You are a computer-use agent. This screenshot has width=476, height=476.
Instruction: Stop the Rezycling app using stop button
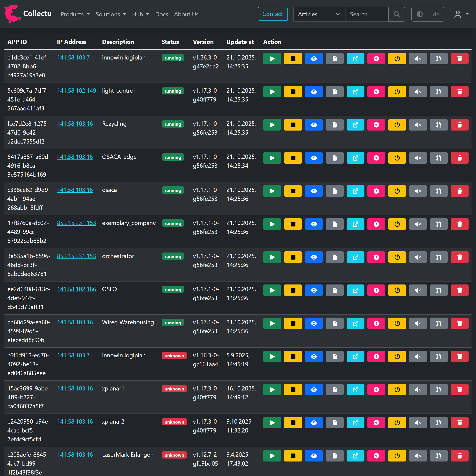pyautogui.click(x=293, y=125)
